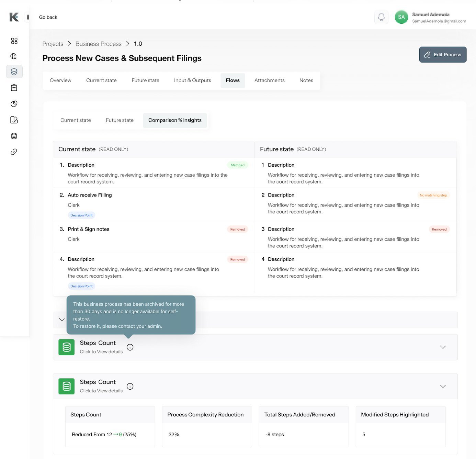Click the active layers icon in sidebar
The height and width of the screenshot is (459, 476).
click(x=14, y=72)
